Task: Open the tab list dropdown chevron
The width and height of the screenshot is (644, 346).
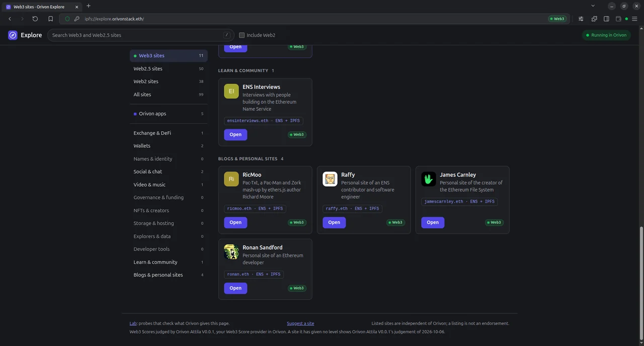Action: point(593,6)
